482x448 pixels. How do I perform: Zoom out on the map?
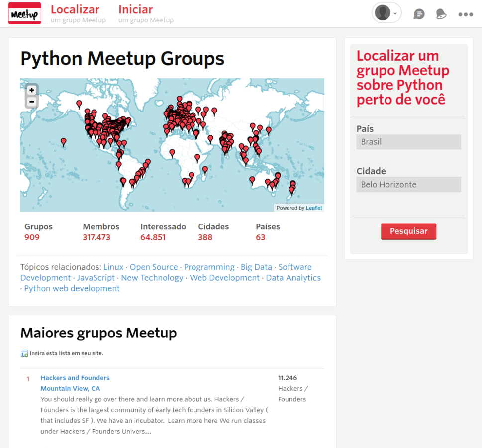coord(32,102)
